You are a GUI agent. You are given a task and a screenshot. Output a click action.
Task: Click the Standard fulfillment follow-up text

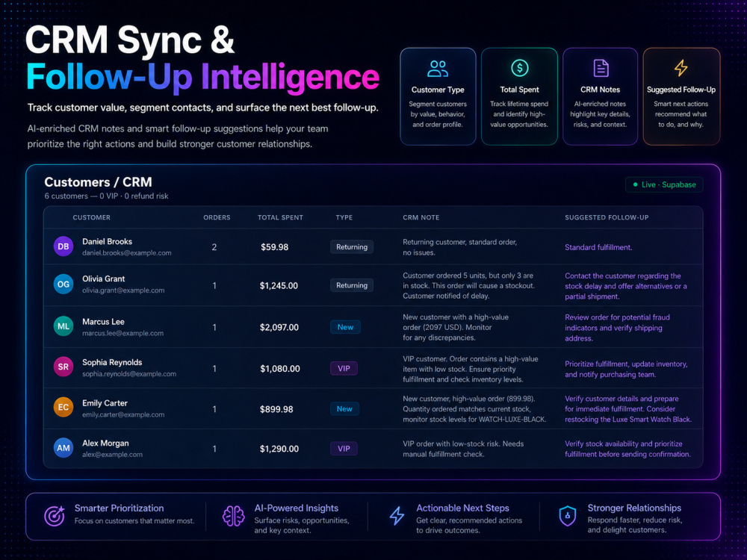598,248
